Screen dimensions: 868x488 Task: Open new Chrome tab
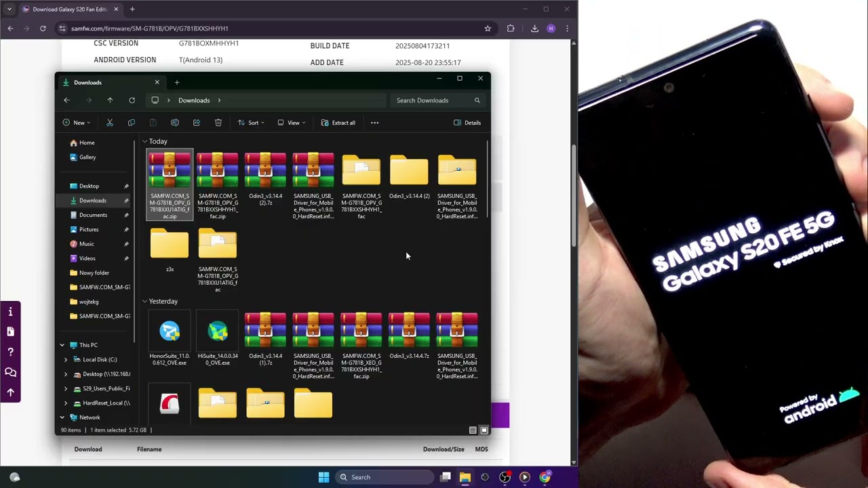click(132, 9)
